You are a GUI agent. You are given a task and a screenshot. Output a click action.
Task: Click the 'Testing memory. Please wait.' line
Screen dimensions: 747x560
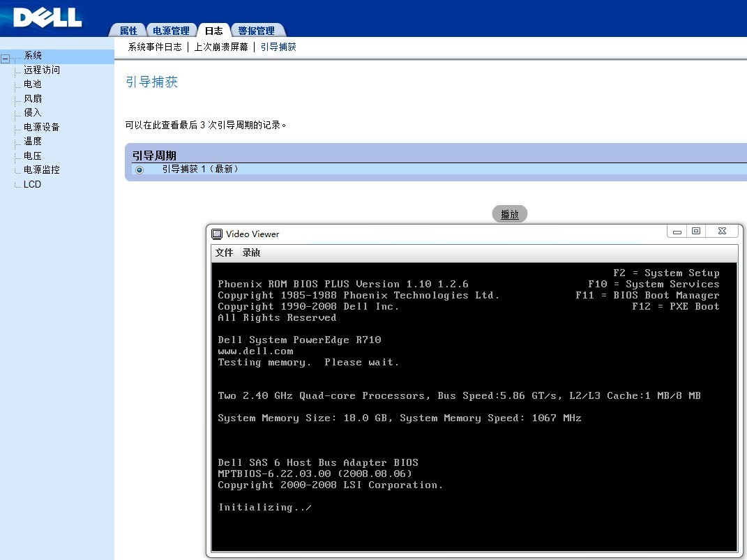[x=308, y=363]
